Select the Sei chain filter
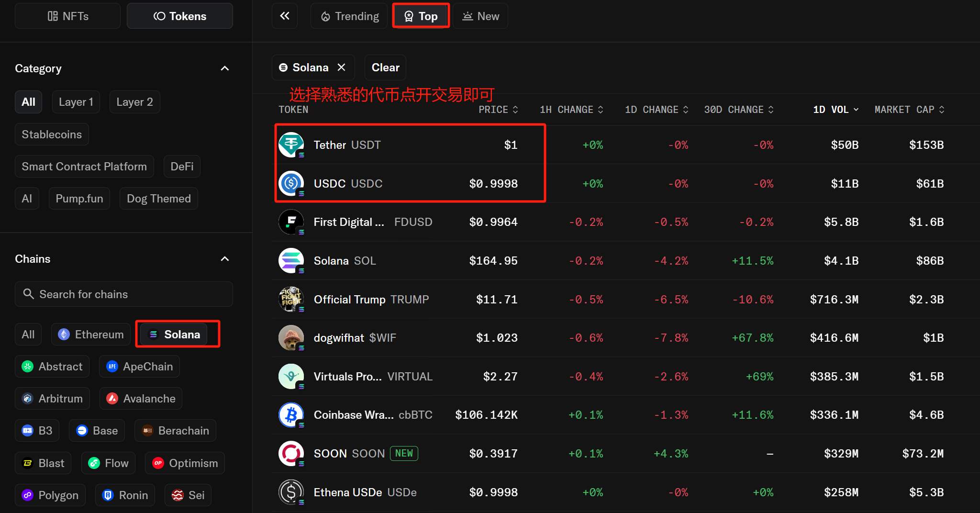 (x=188, y=495)
